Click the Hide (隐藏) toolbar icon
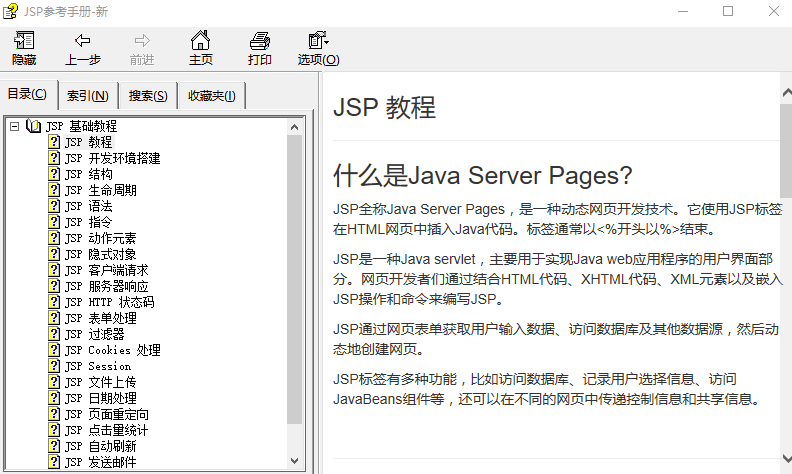 point(24,41)
